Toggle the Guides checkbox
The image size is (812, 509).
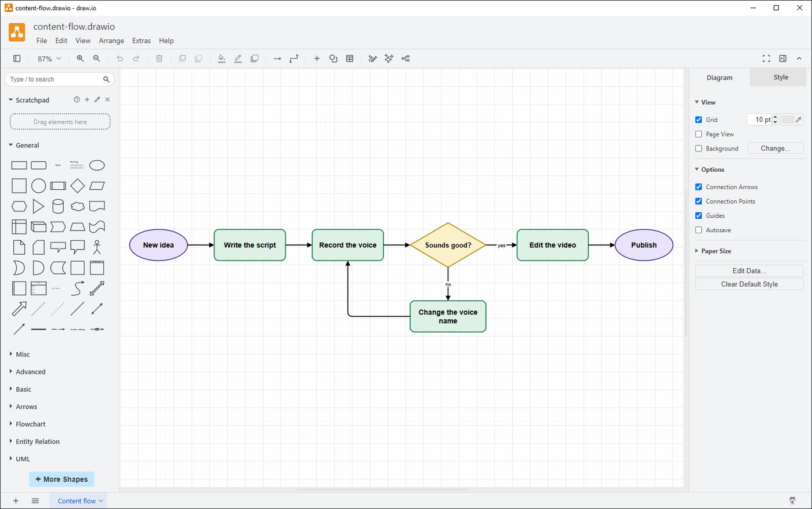(699, 216)
